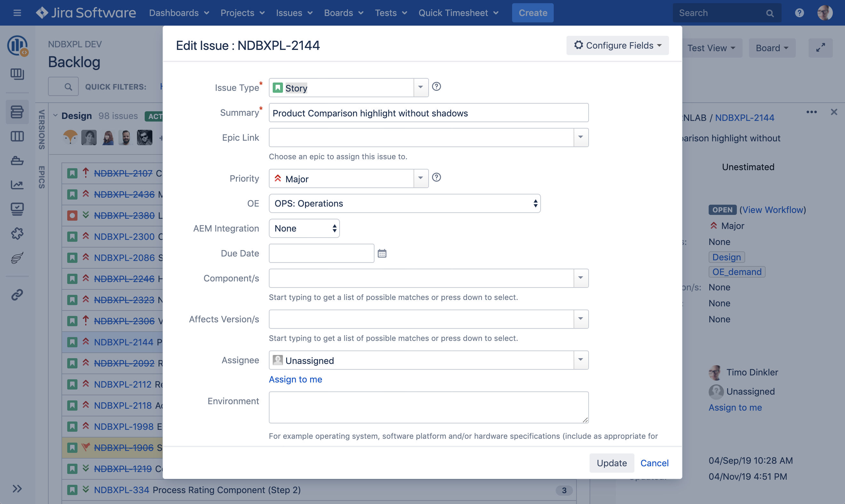Open the issue detail three-dots menu

(811, 112)
